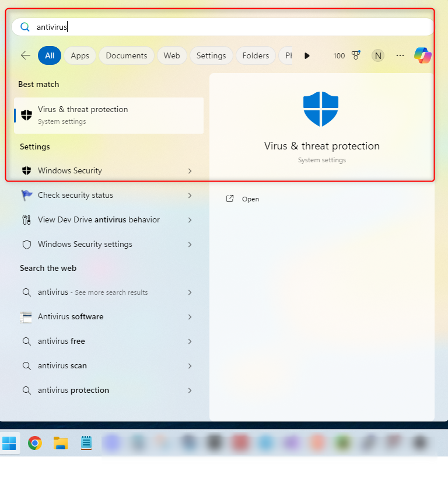Show more filter tabs with the play arrow
The height and width of the screenshot is (488, 448).
pos(307,55)
